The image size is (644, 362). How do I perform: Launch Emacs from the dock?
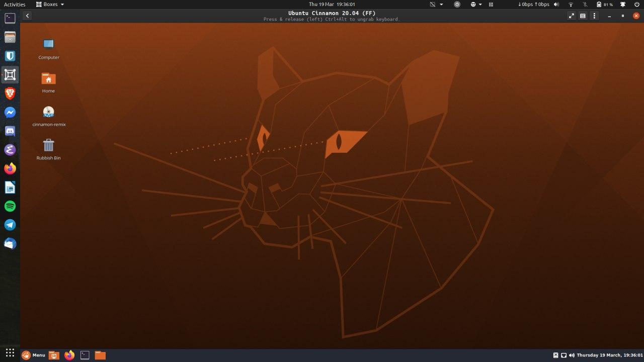pos(10,150)
